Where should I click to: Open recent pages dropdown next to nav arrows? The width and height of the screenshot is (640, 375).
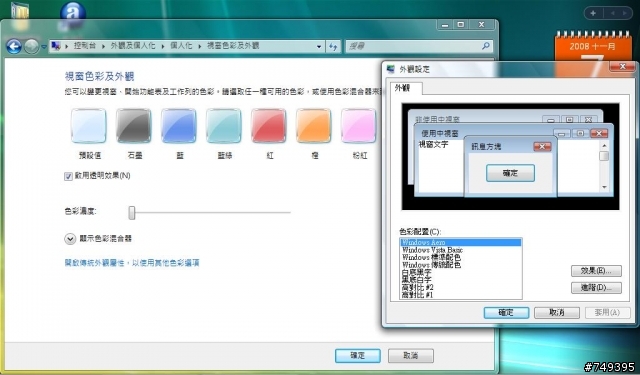(x=44, y=47)
